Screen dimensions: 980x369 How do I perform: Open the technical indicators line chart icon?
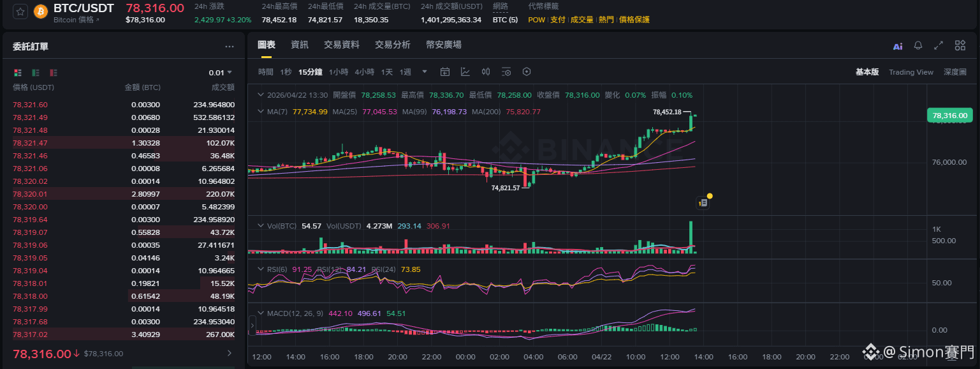pyautogui.click(x=465, y=72)
